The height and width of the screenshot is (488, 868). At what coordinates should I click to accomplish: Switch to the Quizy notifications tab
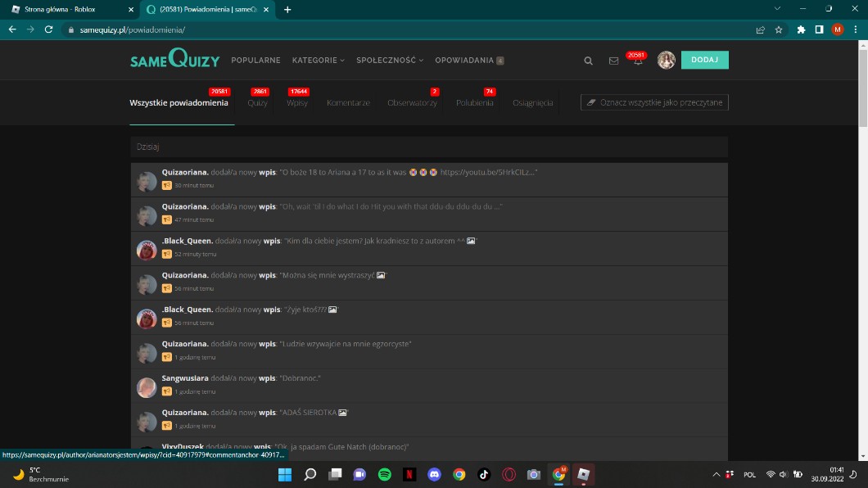(257, 103)
